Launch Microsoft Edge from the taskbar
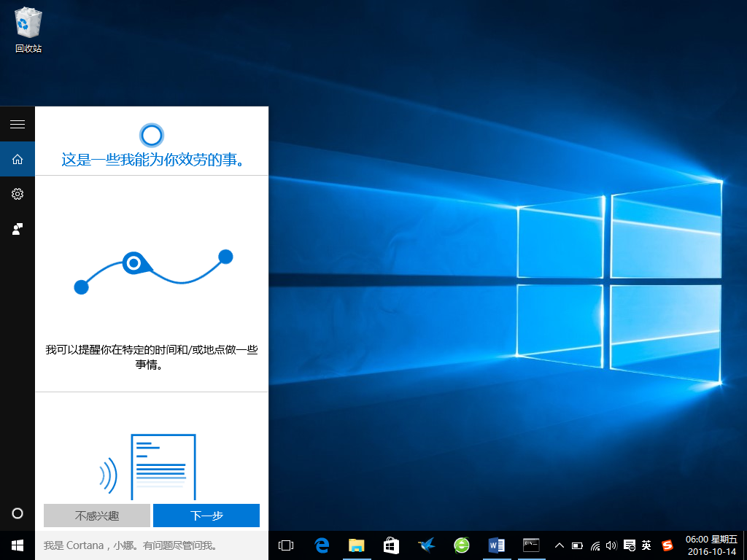Screen dimensions: 747x560 [322, 545]
